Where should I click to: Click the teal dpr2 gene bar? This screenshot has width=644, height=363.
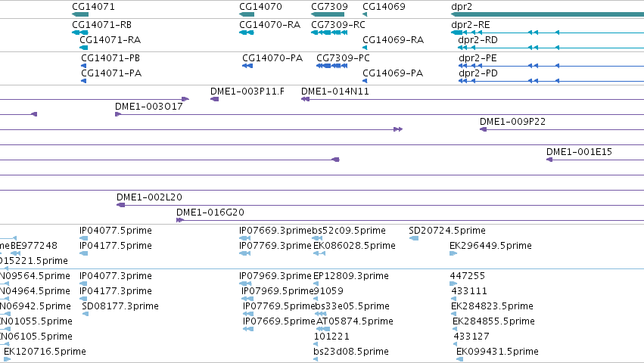click(547, 14)
